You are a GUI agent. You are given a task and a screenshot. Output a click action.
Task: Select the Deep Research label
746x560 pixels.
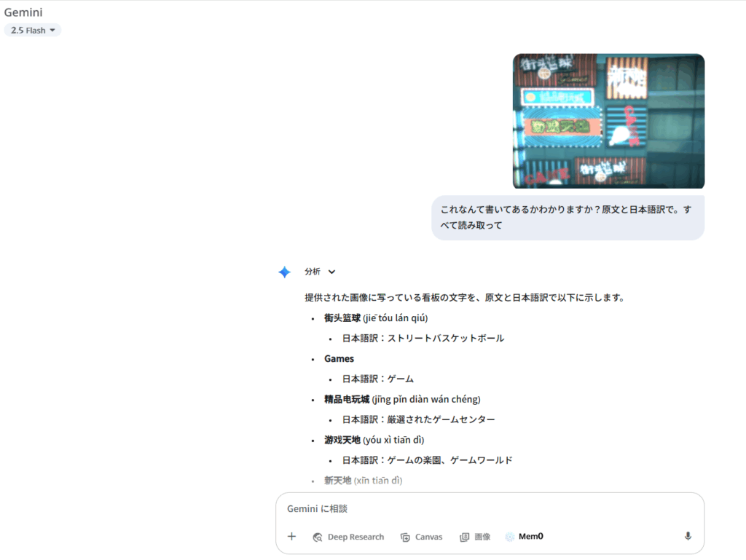[x=356, y=537]
